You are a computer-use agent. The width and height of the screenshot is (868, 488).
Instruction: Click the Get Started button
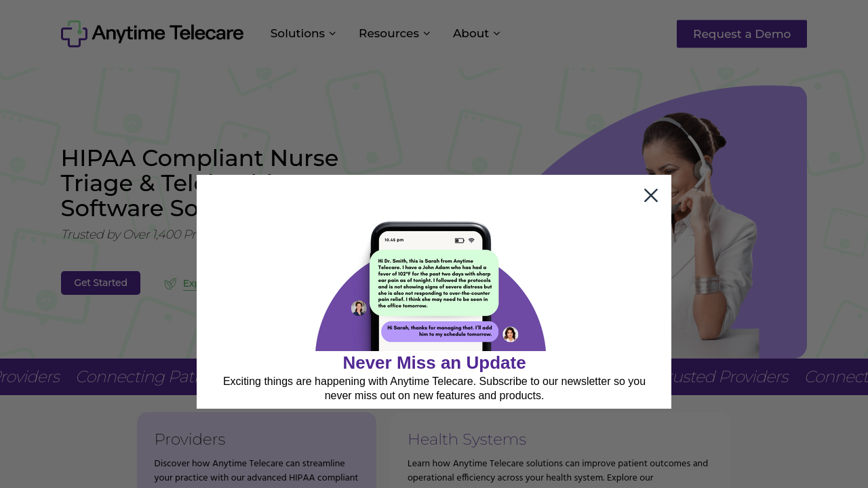tap(100, 283)
